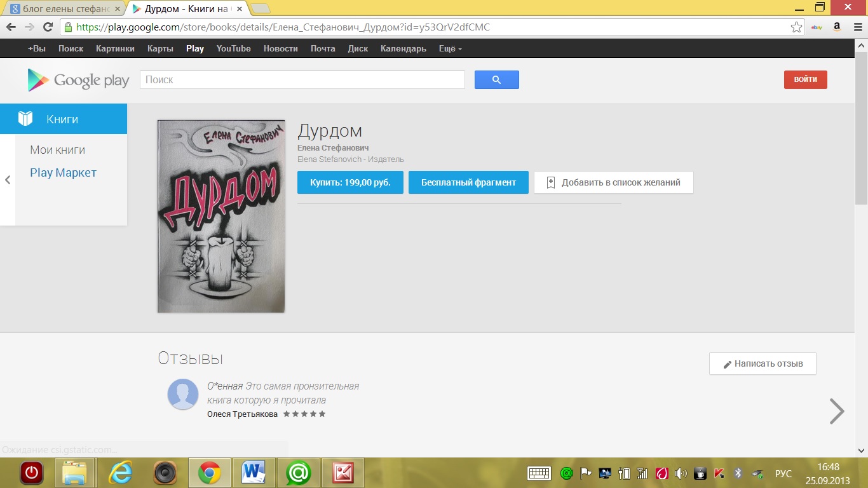The image size is (868, 488).
Task: Open Новости in the Google bar
Action: click(x=280, y=48)
